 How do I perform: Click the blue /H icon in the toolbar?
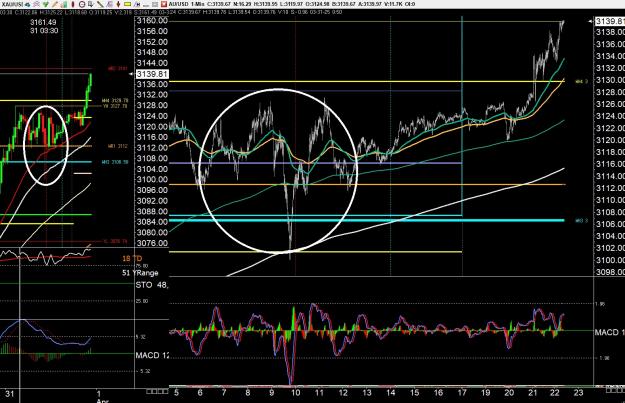[138, 5]
